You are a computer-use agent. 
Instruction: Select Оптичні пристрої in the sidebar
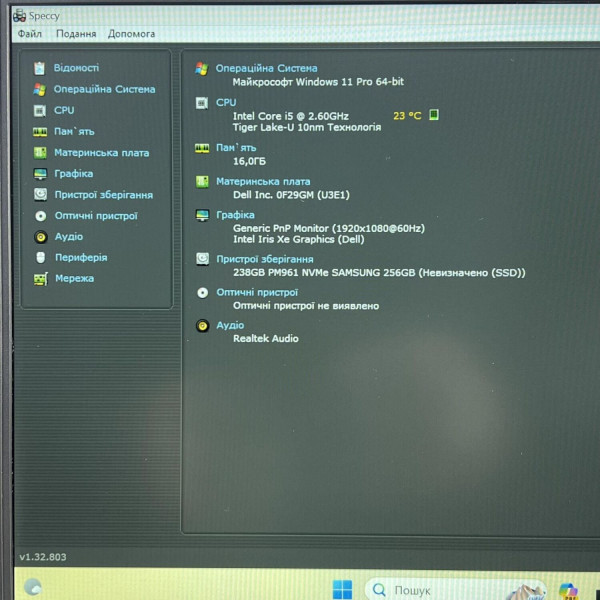[96, 216]
